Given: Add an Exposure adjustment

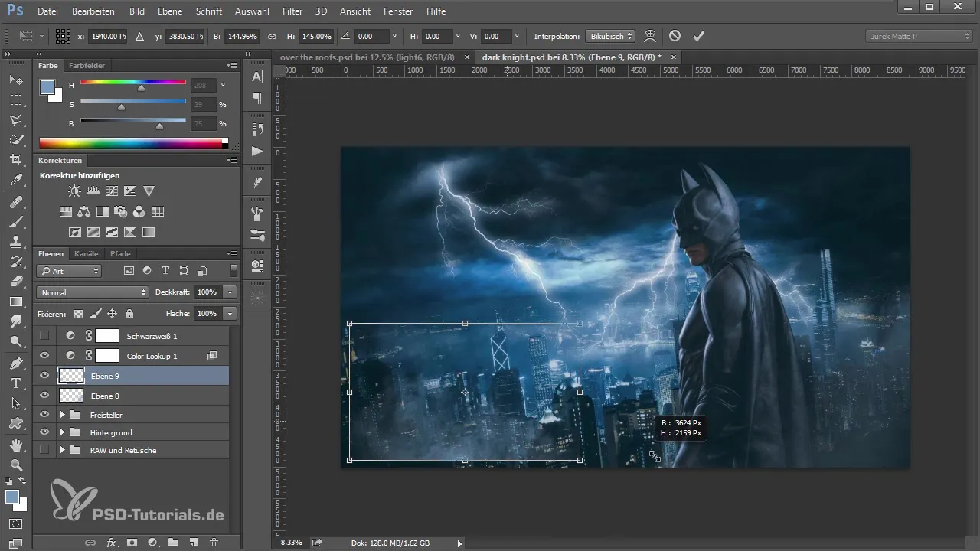Looking at the screenshot, I should [x=130, y=191].
